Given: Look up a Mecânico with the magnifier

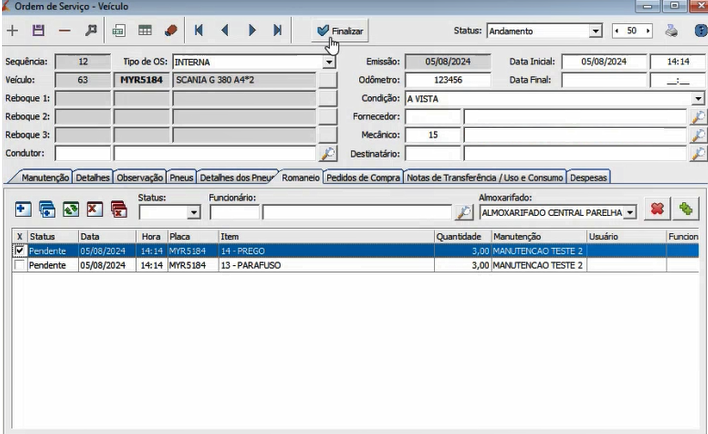Looking at the screenshot, I should (x=698, y=135).
